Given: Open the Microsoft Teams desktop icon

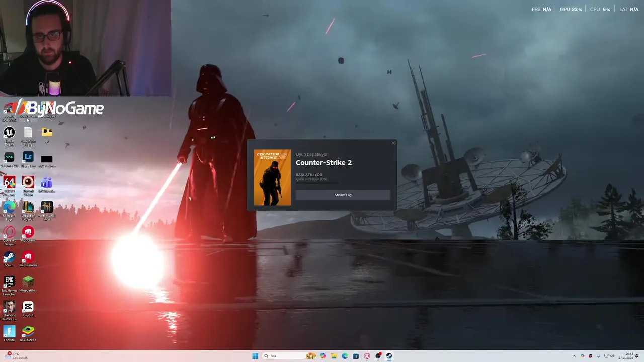Looking at the screenshot, I should click(x=47, y=185).
